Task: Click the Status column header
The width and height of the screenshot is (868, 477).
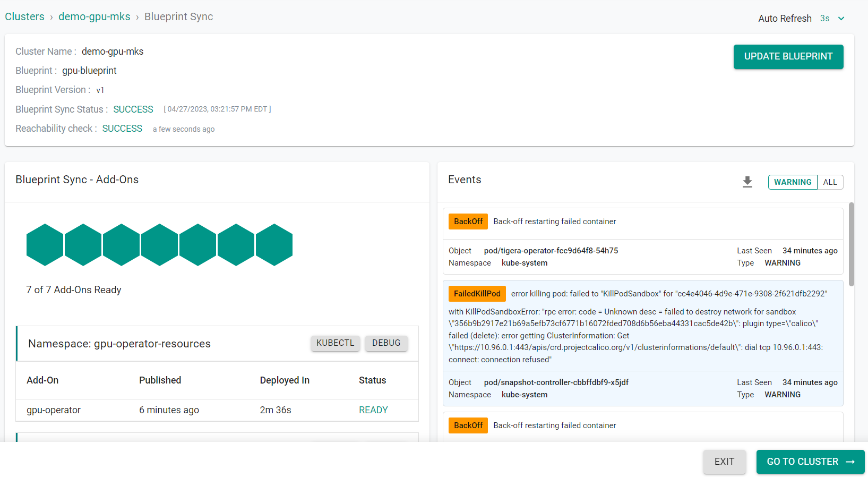Action: (373, 380)
